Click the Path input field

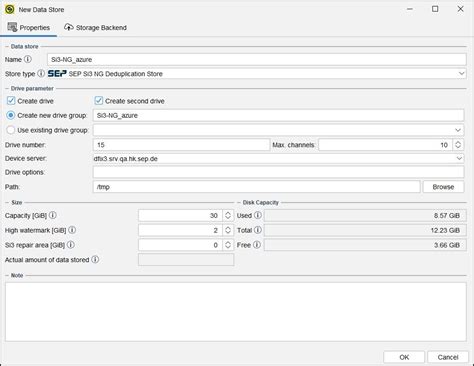(256, 187)
